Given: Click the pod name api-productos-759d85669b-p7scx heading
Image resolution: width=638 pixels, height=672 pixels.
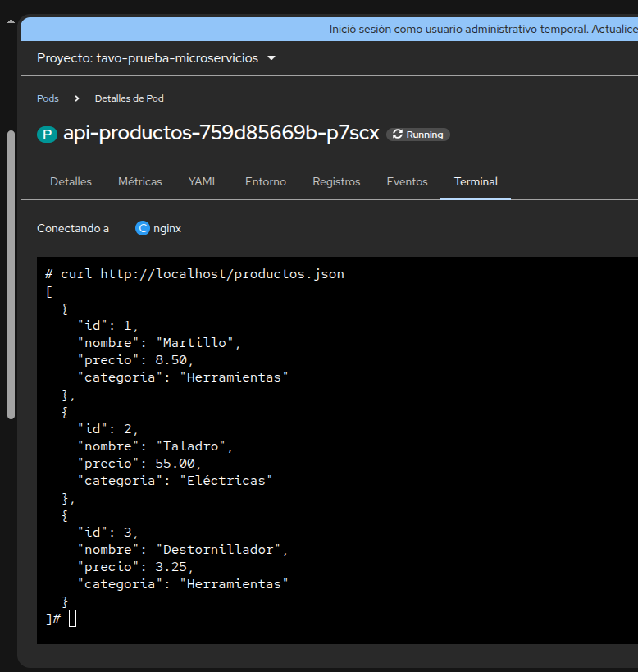Looking at the screenshot, I should [x=221, y=134].
